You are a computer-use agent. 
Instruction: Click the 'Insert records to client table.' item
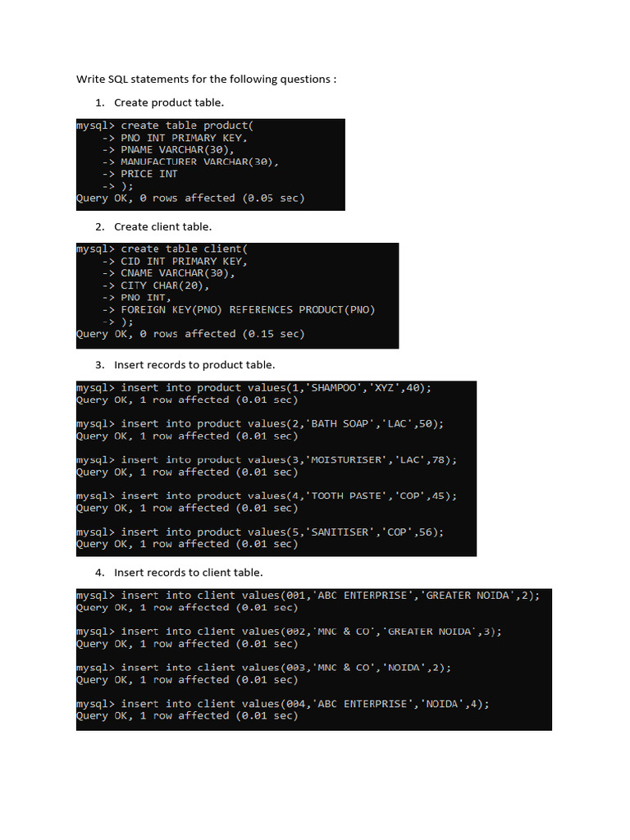point(189,573)
